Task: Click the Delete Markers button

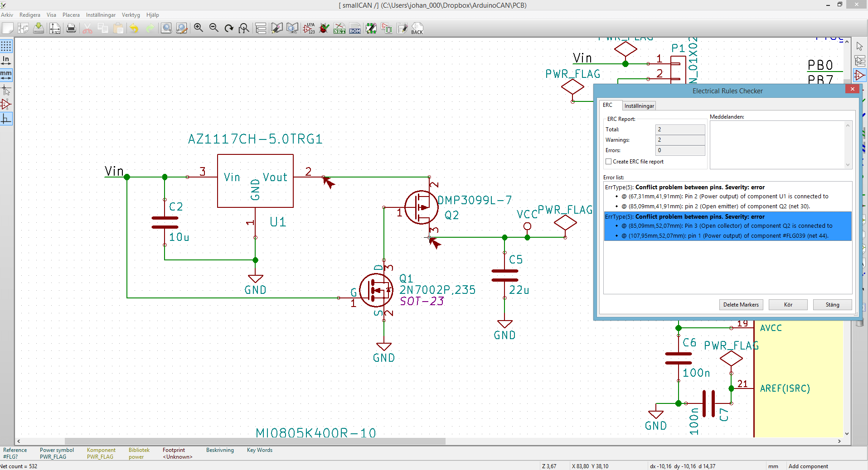Action: pyautogui.click(x=741, y=305)
